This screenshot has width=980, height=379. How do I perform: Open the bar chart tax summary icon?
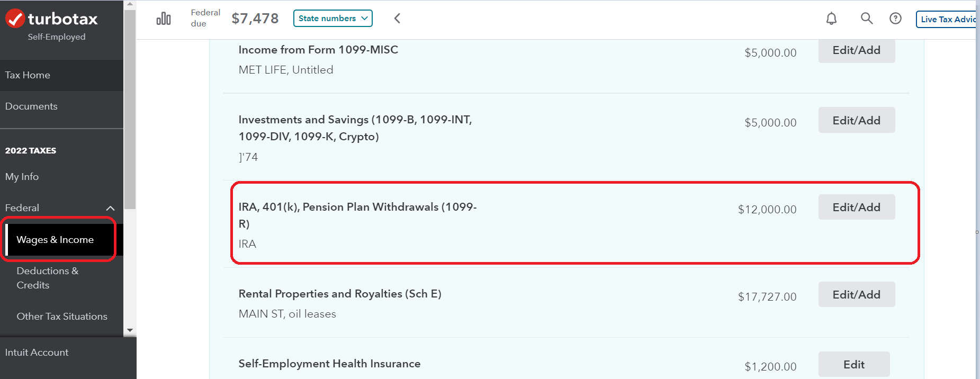tap(164, 19)
